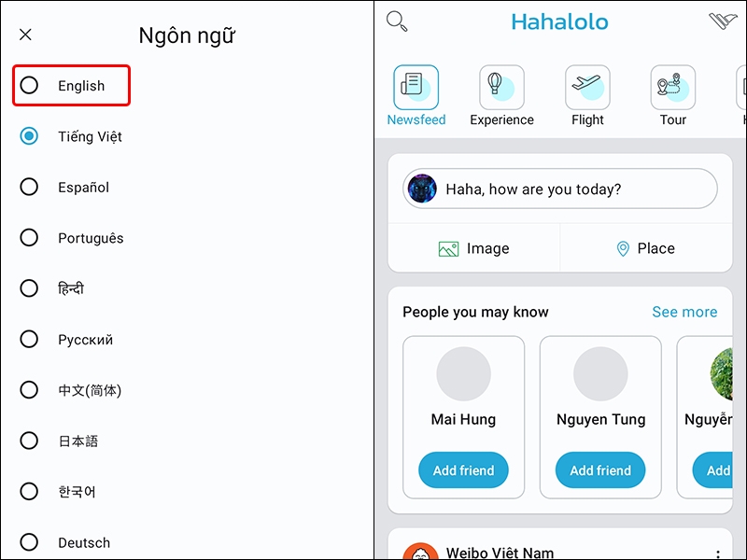Click the 日本語 language label

[x=78, y=441]
